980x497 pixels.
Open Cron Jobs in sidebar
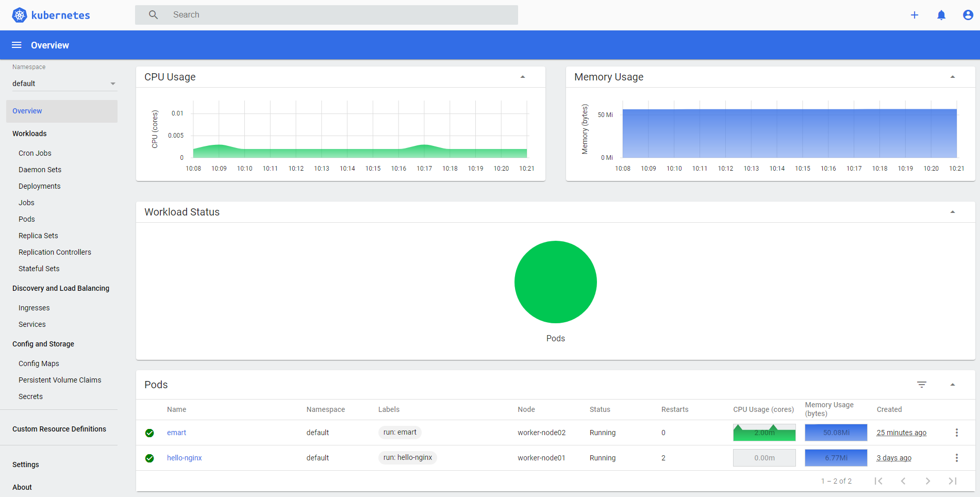point(35,153)
